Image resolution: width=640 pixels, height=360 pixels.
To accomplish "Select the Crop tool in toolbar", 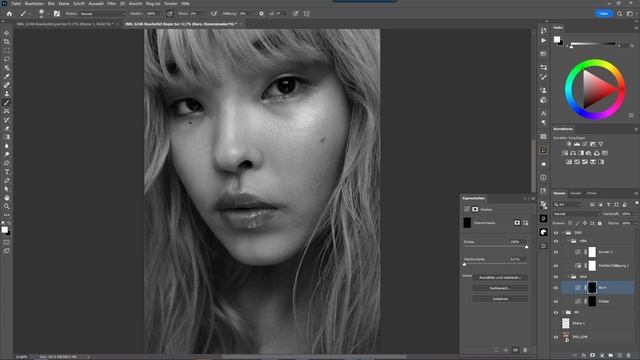I will pos(7,42).
